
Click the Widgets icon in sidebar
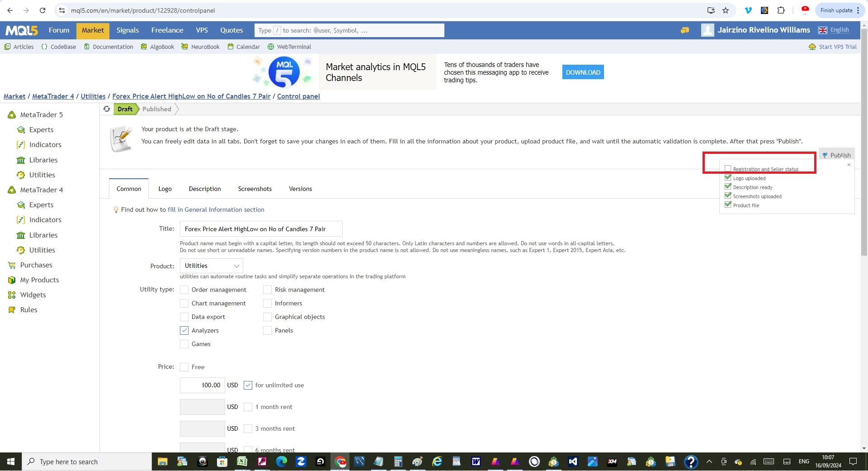[x=12, y=295]
